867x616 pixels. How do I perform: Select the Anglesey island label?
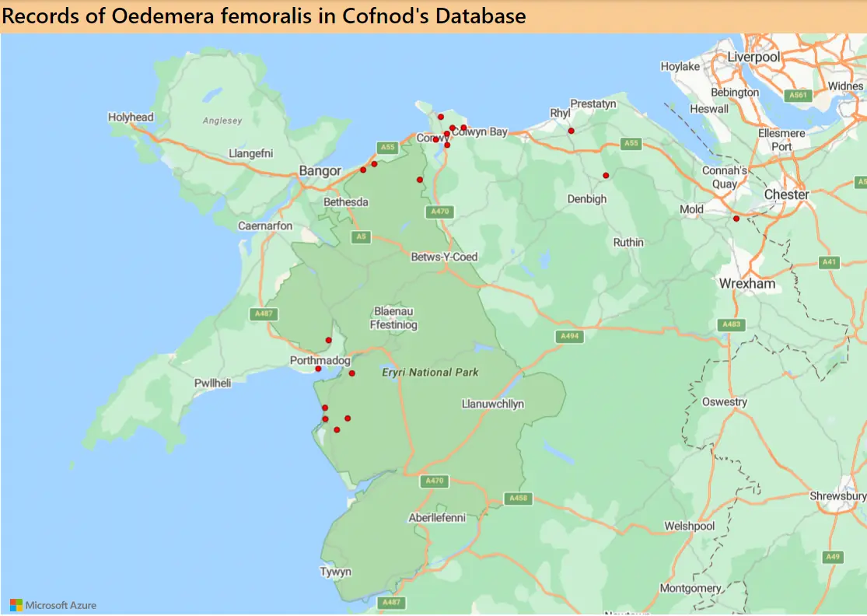[222, 121]
